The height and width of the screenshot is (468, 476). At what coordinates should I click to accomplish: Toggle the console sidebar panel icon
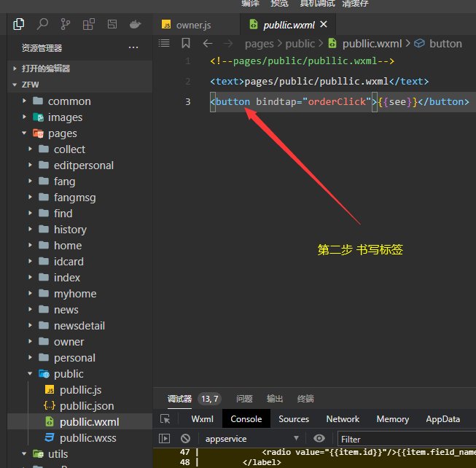point(165,439)
